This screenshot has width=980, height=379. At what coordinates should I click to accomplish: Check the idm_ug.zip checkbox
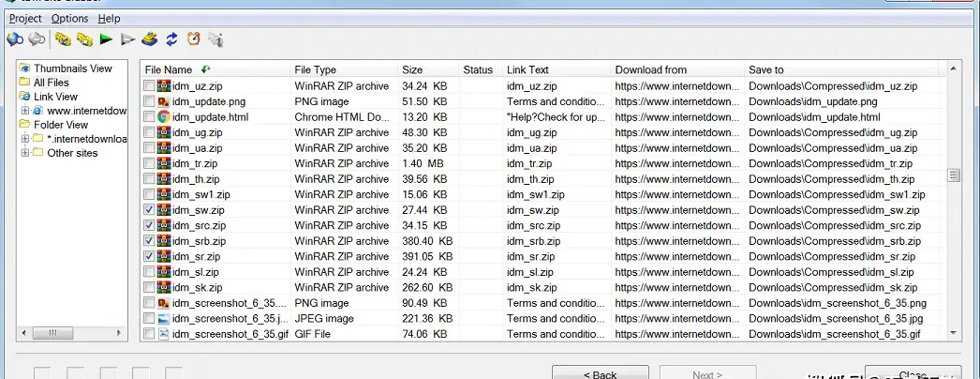point(149,132)
